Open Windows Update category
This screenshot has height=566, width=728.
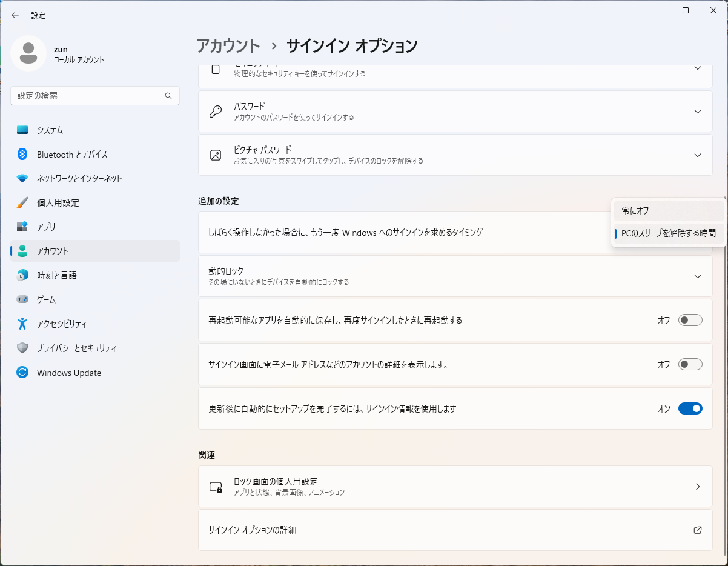coord(95,373)
